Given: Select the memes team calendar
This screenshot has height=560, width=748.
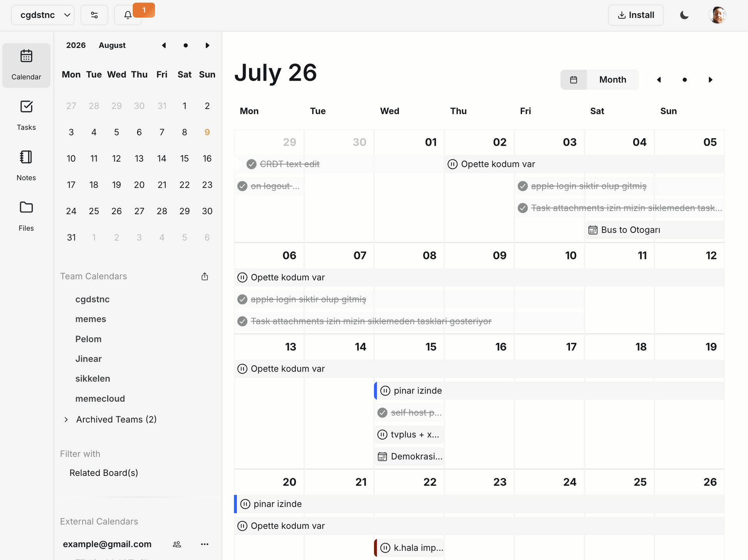Looking at the screenshot, I should 91,319.
